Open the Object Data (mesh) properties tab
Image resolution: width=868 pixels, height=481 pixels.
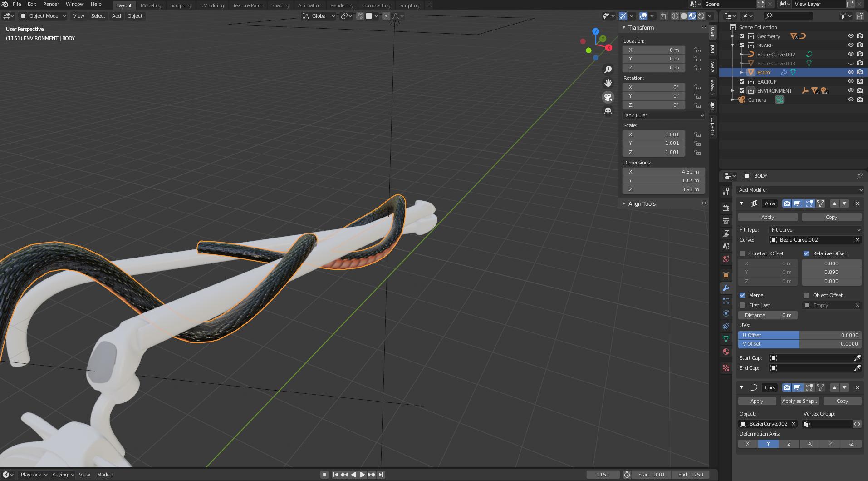[726, 339]
